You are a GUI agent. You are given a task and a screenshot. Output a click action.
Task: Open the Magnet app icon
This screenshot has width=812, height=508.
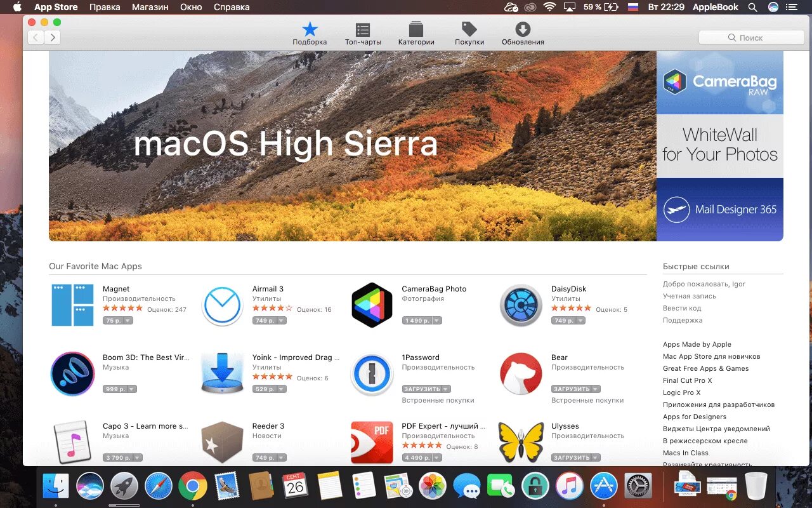72,305
